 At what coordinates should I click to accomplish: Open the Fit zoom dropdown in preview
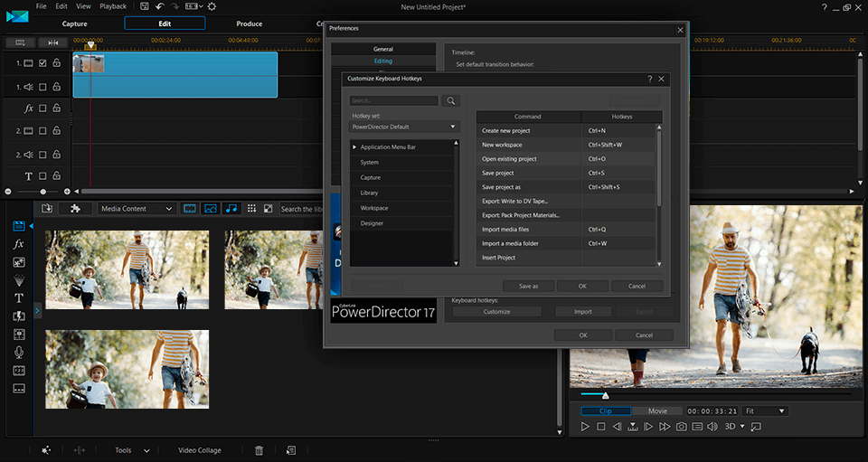tap(765, 411)
